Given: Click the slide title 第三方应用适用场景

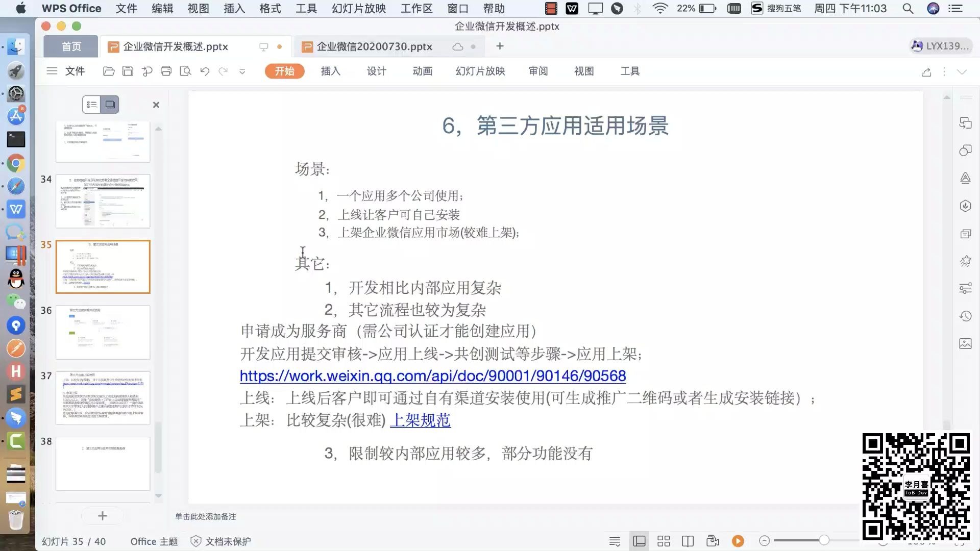Looking at the screenshot, I should pyautogui.click(x=555, y=126).
